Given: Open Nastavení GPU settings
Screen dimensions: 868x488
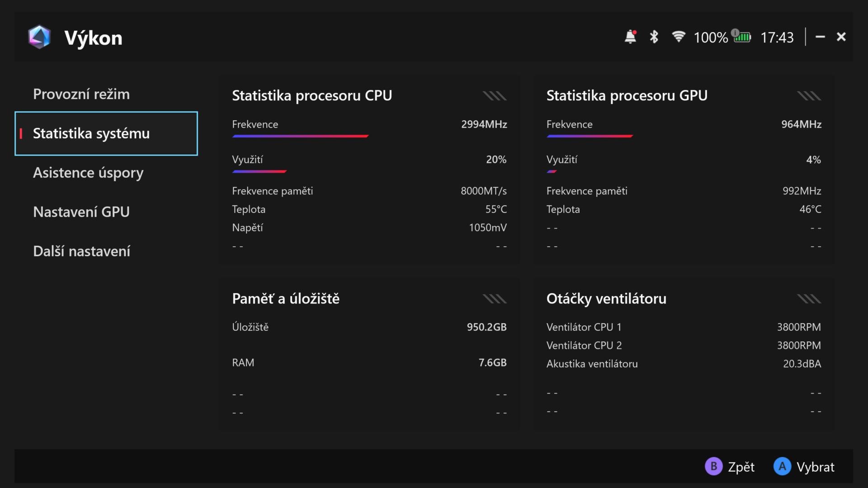Looking at the screenshot, I should 81,212.
